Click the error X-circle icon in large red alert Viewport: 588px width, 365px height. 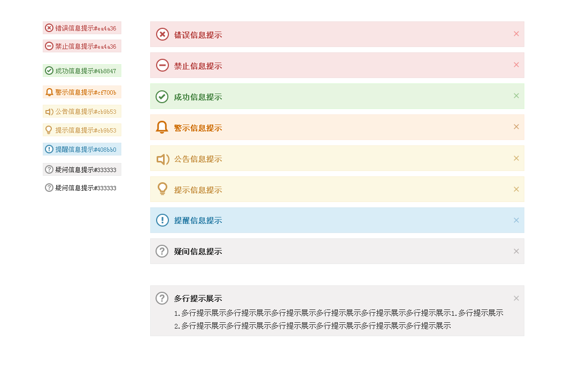[162, 35]
